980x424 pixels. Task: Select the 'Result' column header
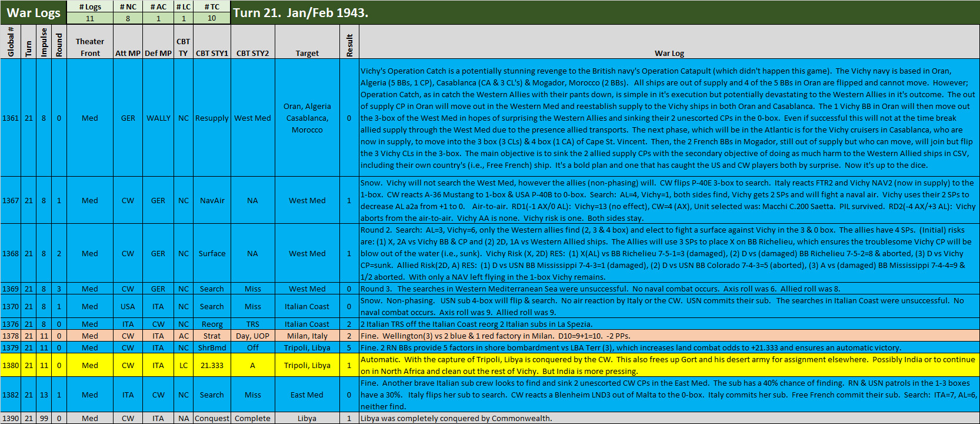point(349,41)
